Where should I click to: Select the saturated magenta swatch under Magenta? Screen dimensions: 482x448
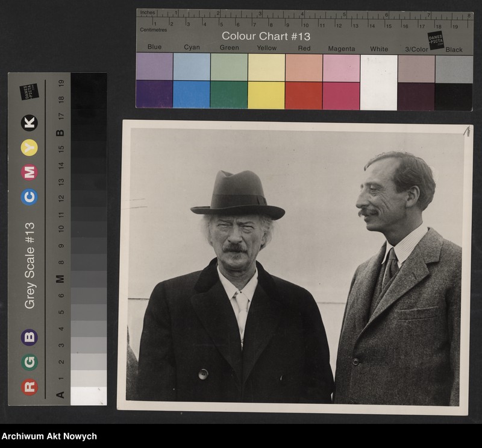pyautogui.click(x=342, y=96)
